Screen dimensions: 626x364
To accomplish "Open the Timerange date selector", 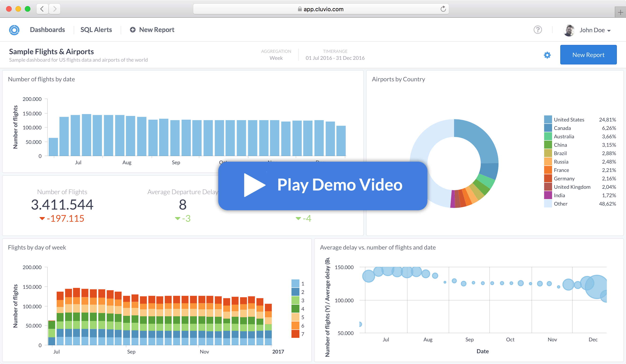I will [x=335, y=58].
